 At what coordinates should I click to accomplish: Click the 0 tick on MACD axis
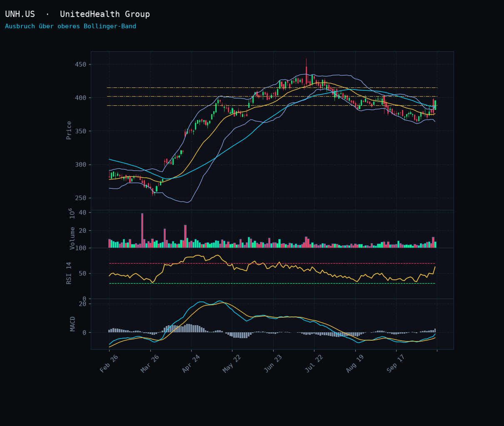point(85,333)
